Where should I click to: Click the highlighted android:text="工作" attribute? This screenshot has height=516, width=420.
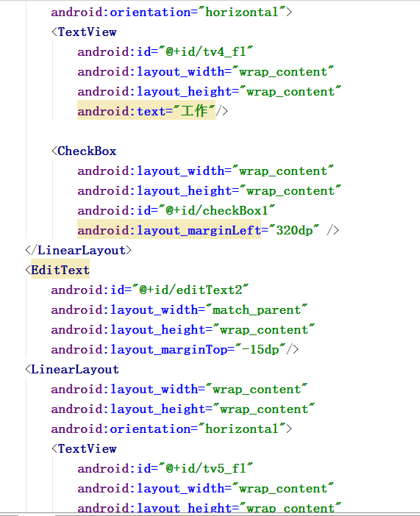[x=146, y=111]
